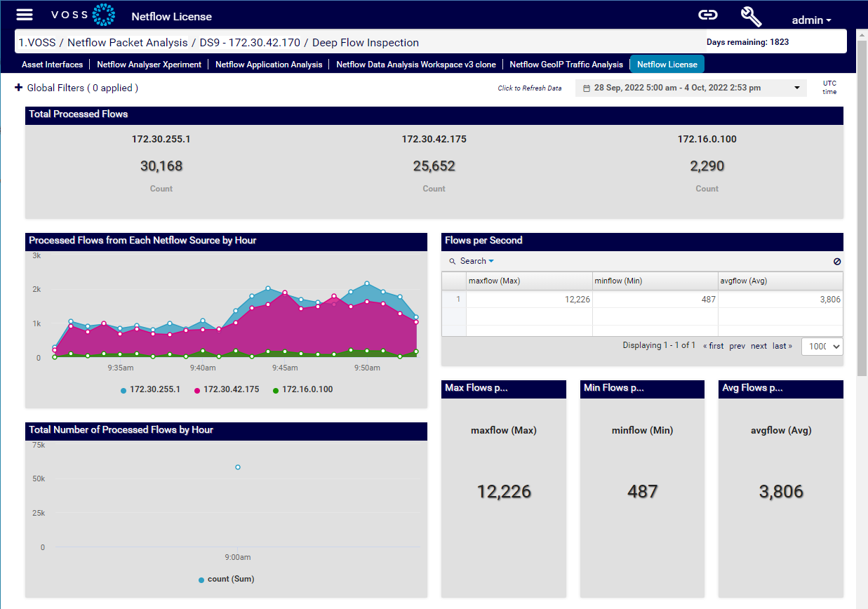Open the hamburger navigation menu

coord(25,14)
